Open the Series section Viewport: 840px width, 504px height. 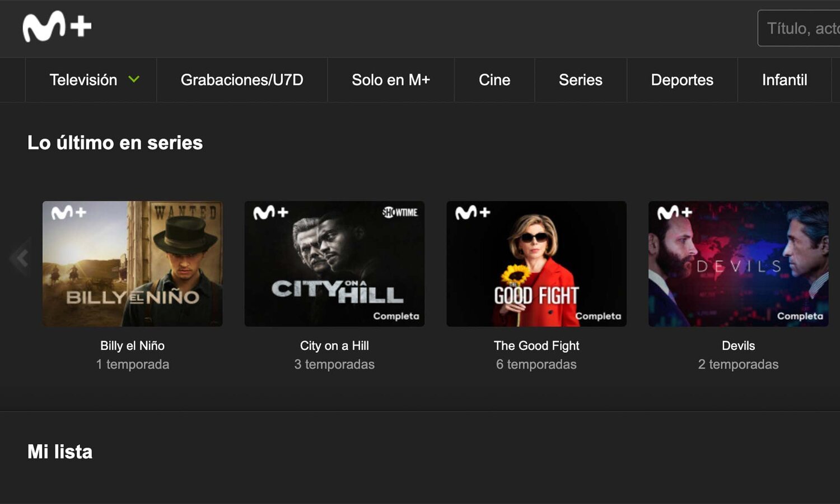580,80
